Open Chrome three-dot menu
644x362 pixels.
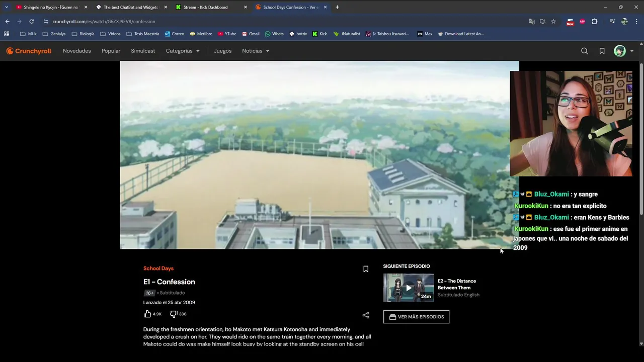pos(636,21)
